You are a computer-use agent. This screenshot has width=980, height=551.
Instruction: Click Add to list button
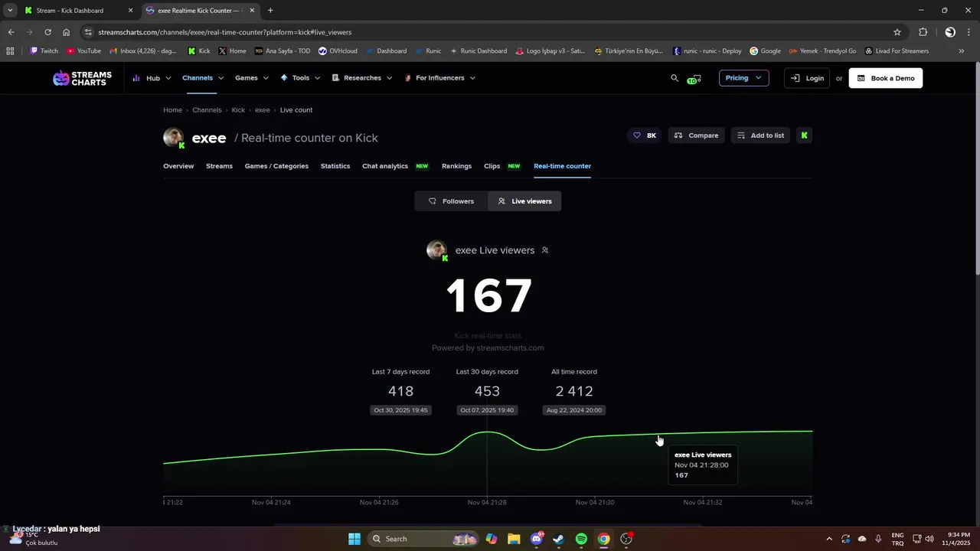760,135
